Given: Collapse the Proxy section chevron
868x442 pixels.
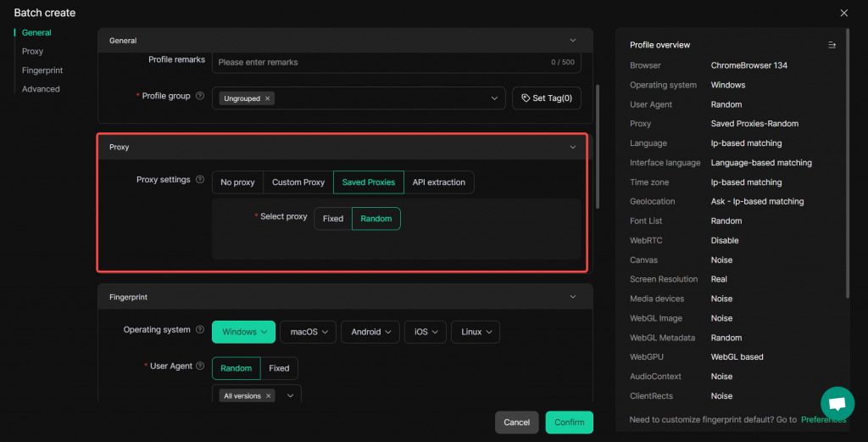Looking at the screenshot, I should coord(573,147).
